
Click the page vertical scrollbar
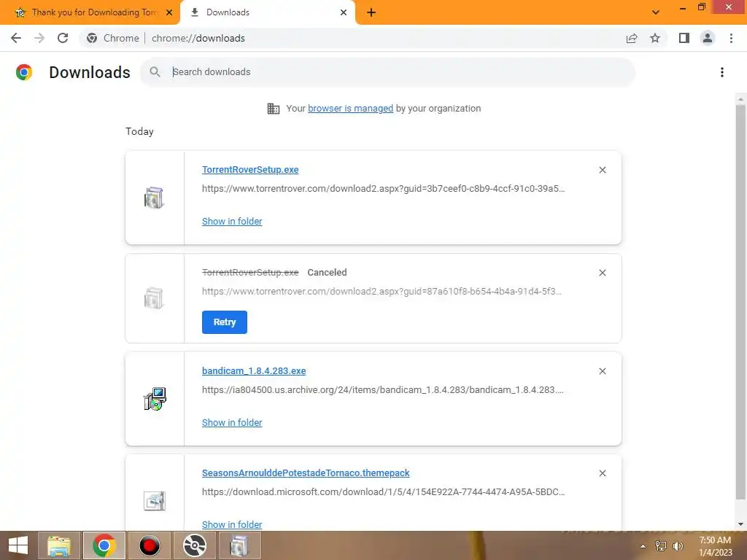coord(740,302)
